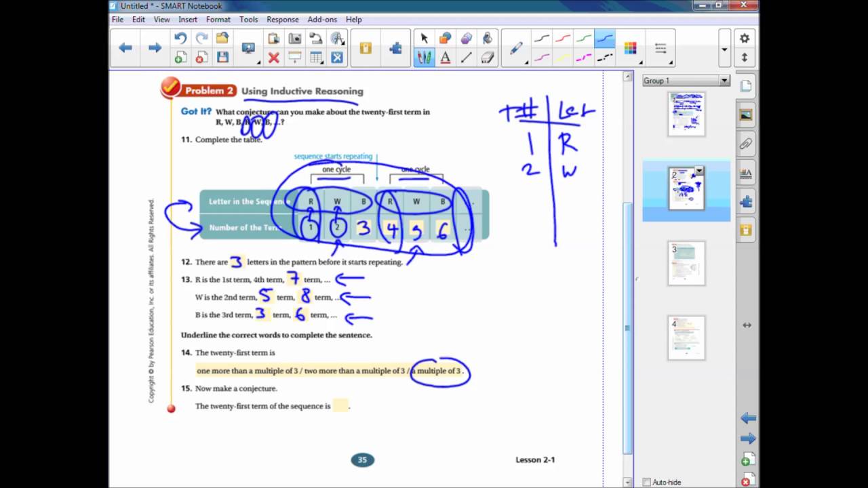Select the regular polygons tool
This screenshot has height=488, width=868.
(467, 39)
